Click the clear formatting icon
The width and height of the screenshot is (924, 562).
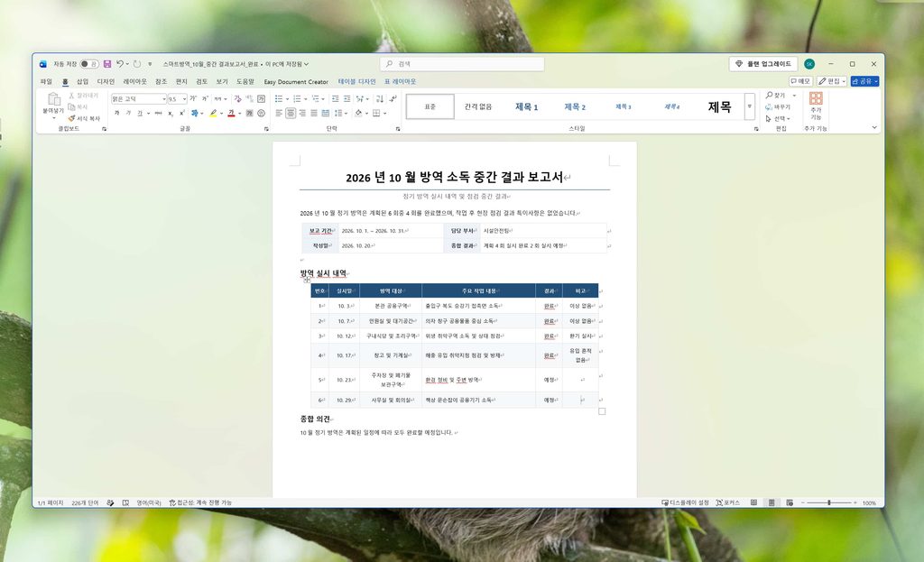(x=237, y=98)
